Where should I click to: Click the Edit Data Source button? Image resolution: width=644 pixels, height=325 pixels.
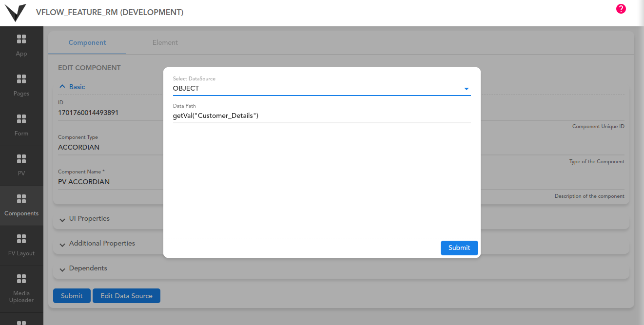point(126,296)
